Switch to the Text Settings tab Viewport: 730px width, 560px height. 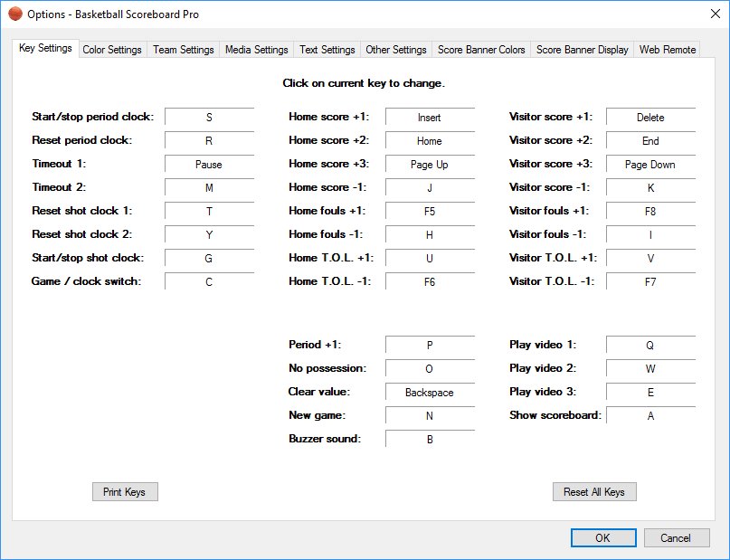click(x=327, y=50)
